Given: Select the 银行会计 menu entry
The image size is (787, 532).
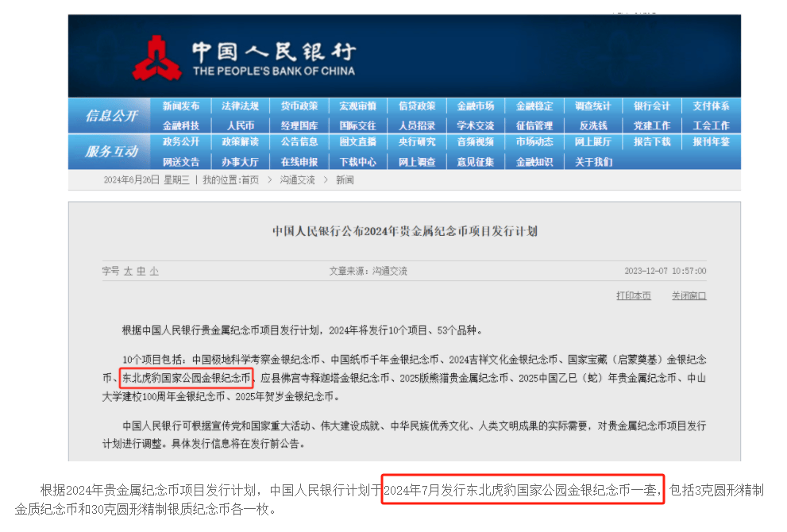Looking at the screenshot, I should pos(652,106).
